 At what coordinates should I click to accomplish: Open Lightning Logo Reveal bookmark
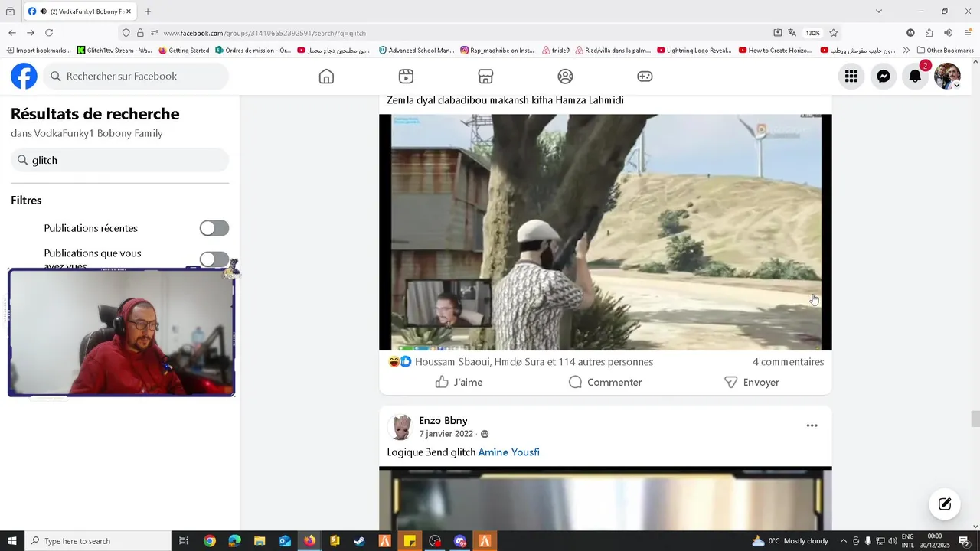point(694,51)
